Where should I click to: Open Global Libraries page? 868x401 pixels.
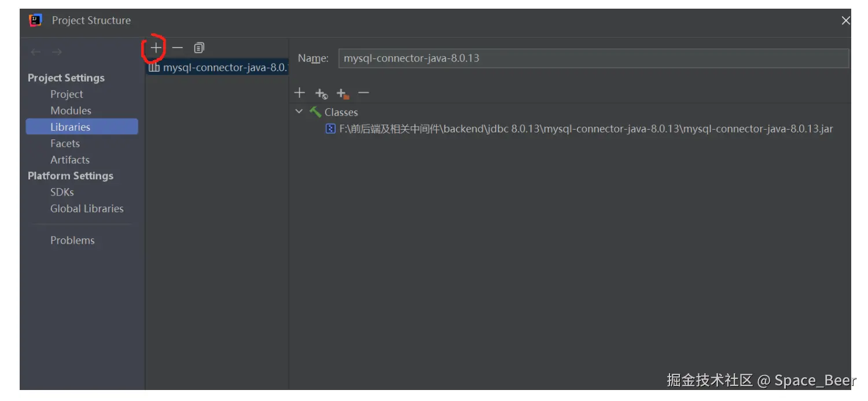click(87, 208)
